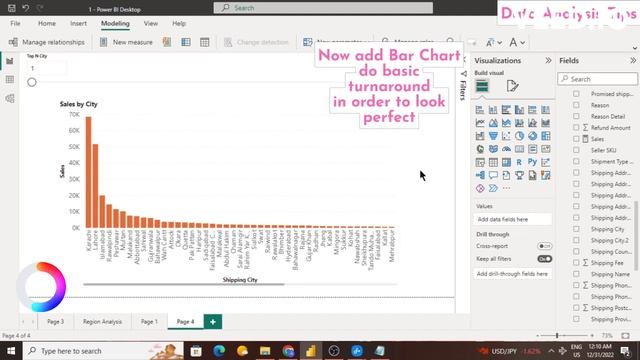Check the Reason Detail field checkbox
Screen dimensions: 640x360
coord(576,116)
